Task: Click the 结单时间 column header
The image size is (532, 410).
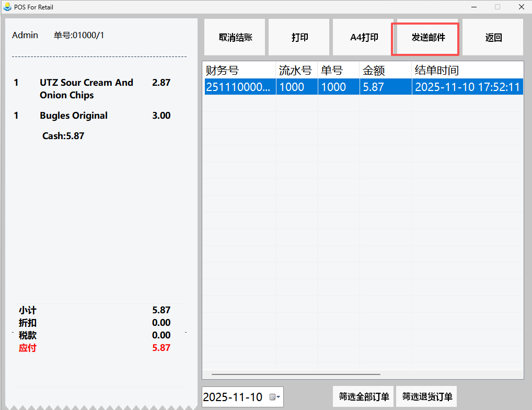Action: pos(467,70)
